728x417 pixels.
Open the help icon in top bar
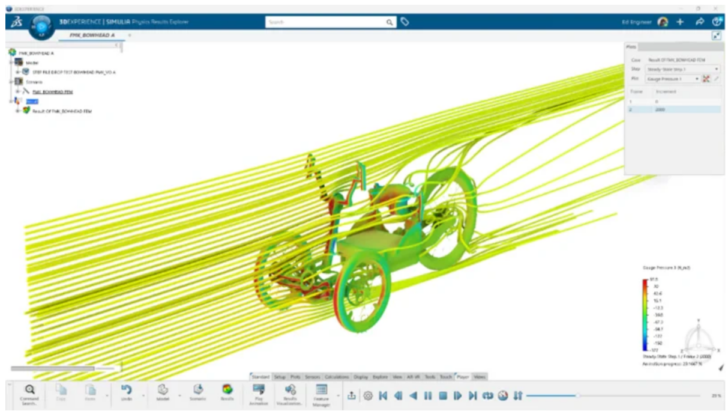[716, 22]
